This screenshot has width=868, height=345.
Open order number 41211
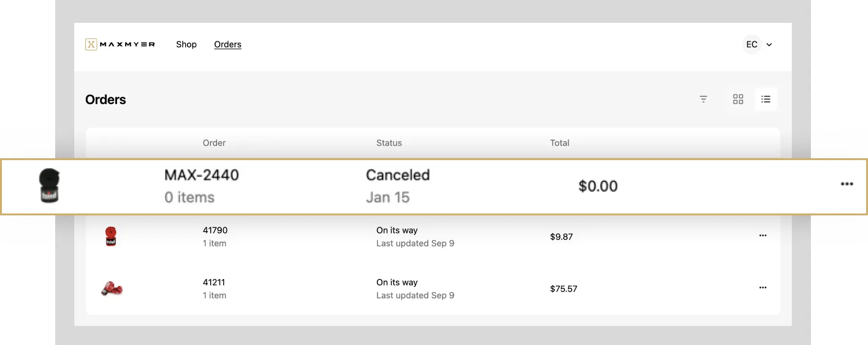pyautogui.click(x=214, y=282)
